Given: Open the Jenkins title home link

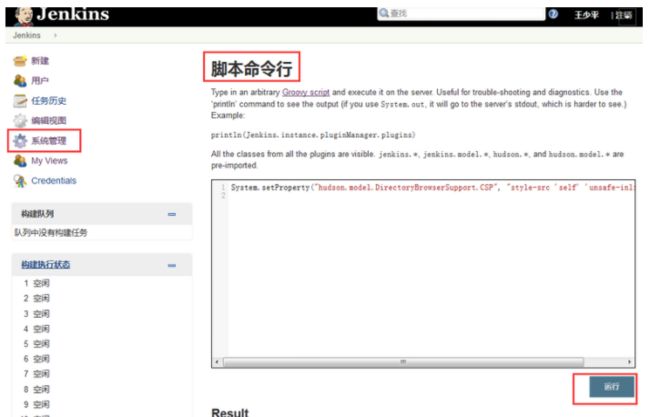Looking at the screenshot, I should click(73, 15).
